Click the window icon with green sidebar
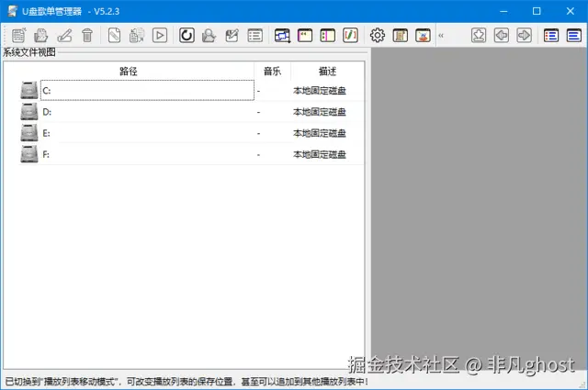 point(328,36)
